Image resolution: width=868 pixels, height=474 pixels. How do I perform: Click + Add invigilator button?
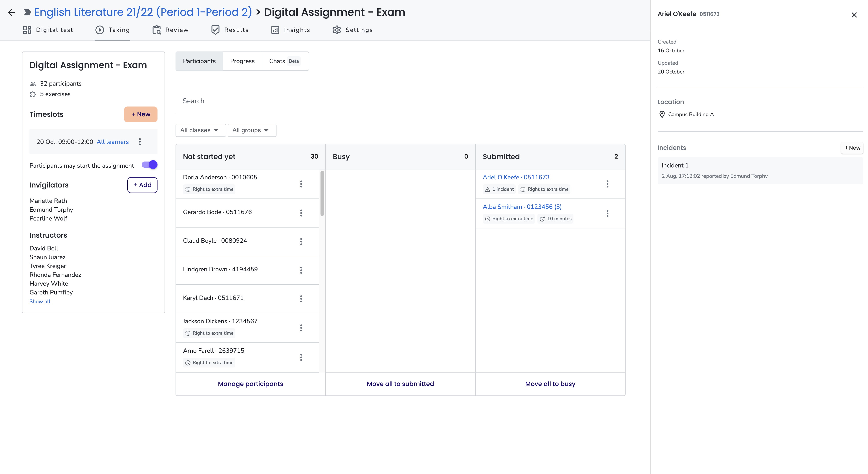[142, 185]
